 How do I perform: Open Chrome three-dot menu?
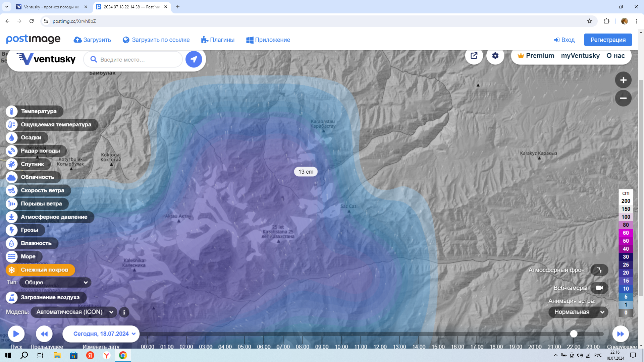637,21
